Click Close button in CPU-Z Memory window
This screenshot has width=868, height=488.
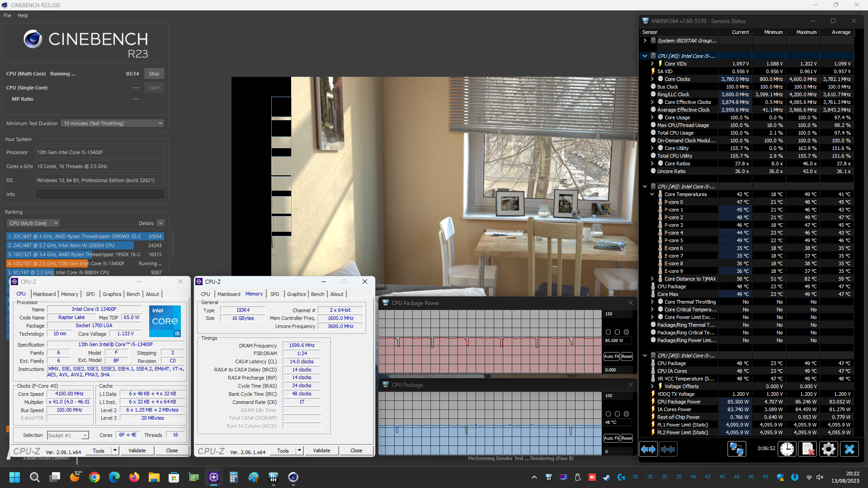(x=356, y=450)
